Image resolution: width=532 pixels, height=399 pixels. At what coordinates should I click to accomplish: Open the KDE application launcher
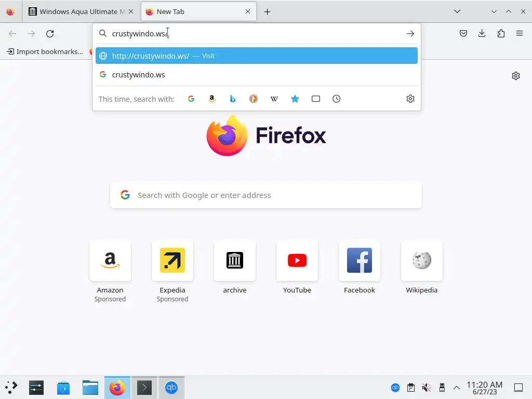[11, 388]
